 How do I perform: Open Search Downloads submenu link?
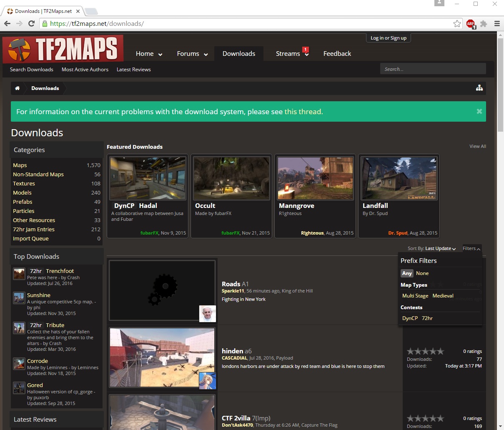coord(32,70)
